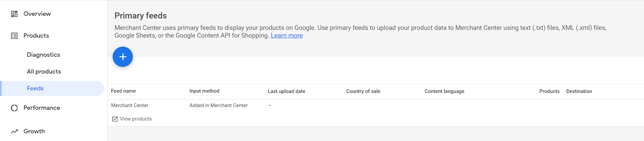Open All products page

(x=44, y=72)
